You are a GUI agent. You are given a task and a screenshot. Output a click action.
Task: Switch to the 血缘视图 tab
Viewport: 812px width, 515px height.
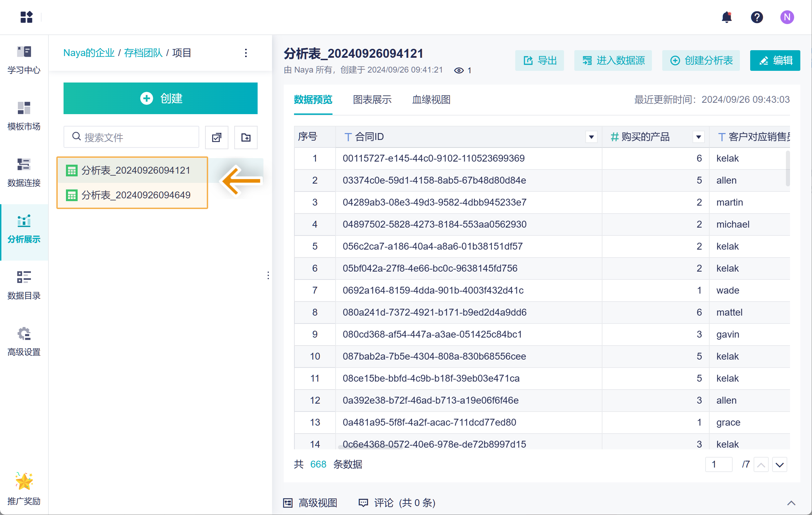[x=431, y=100]
